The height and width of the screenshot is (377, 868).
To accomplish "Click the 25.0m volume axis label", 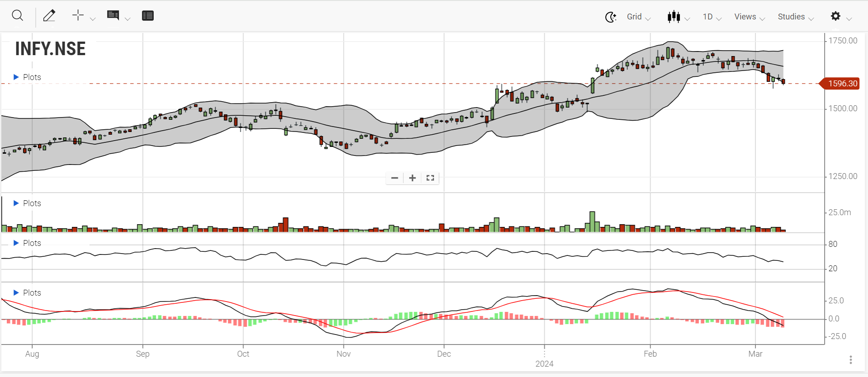I will pyautogui.click(x=840, y=212).
